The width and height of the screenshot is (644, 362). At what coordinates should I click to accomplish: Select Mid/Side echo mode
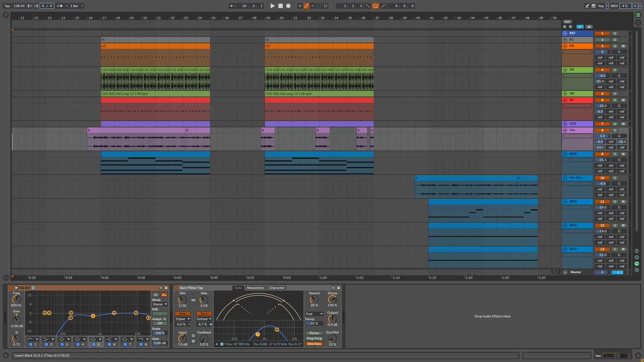pos(314,344)
